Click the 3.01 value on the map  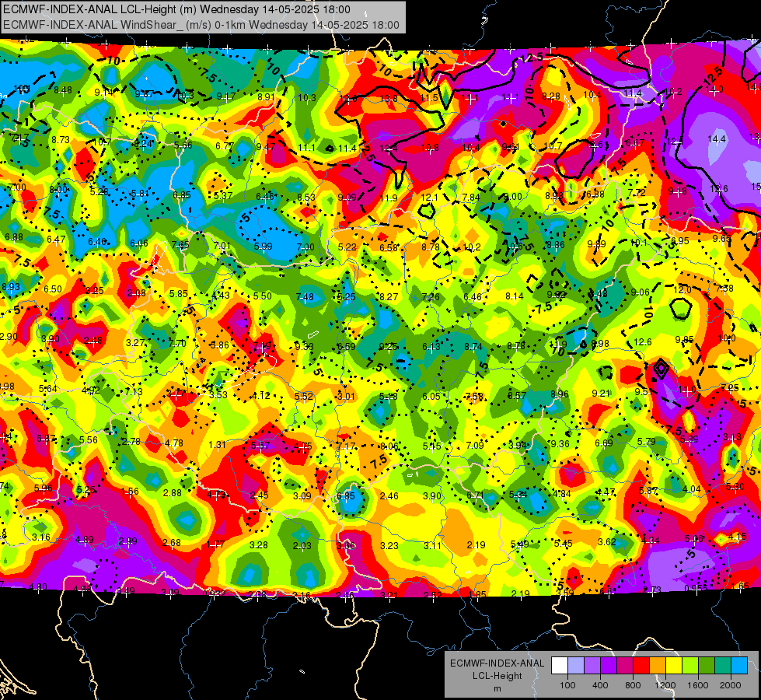click(x=346, y=397)
